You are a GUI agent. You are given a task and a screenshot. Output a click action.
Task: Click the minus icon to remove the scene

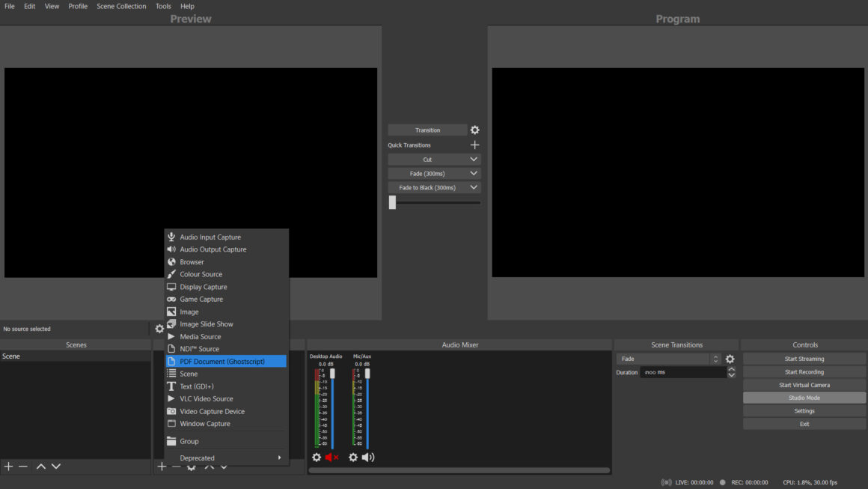point(23,466)
